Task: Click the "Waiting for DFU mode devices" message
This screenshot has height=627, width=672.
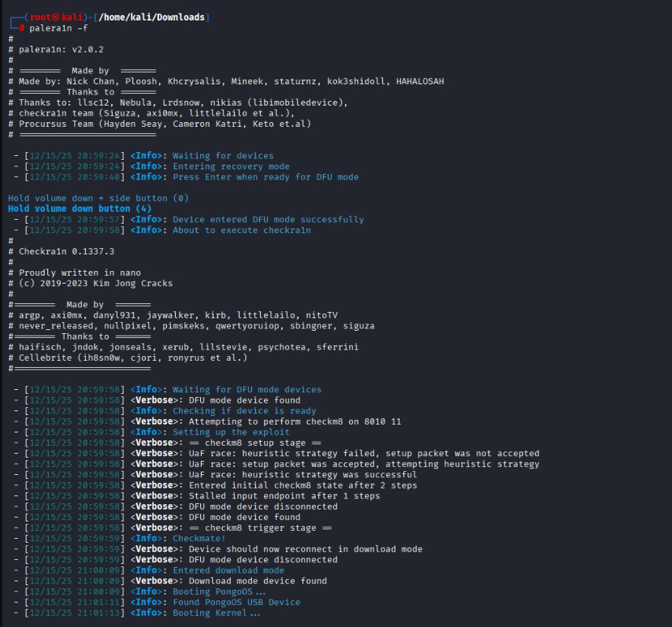Action: pyautogui.click(x=247, y=390)
